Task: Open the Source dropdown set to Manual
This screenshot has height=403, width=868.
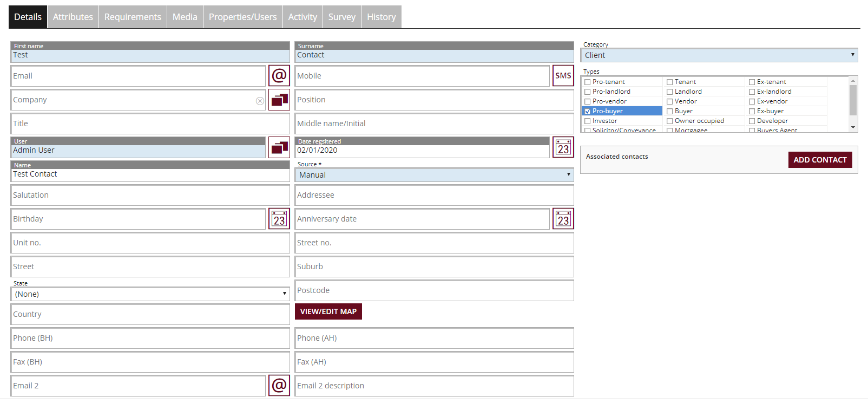Action: [434, 175]
